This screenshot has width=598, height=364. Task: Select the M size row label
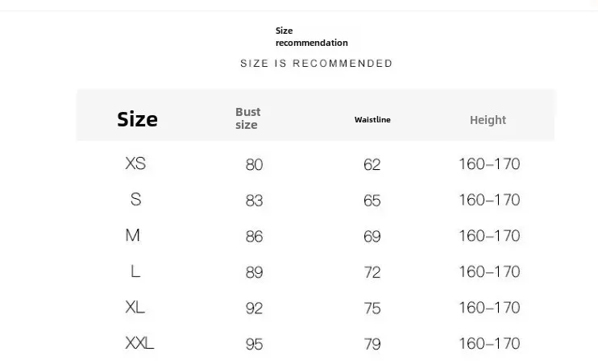[x=133, y=235]
